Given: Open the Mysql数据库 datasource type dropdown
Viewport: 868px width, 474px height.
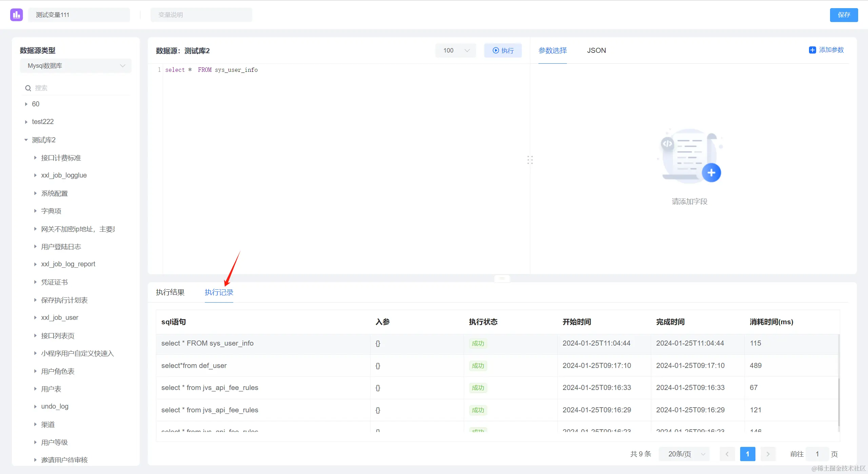Looking at the screenshot, I should pos(76,66).
